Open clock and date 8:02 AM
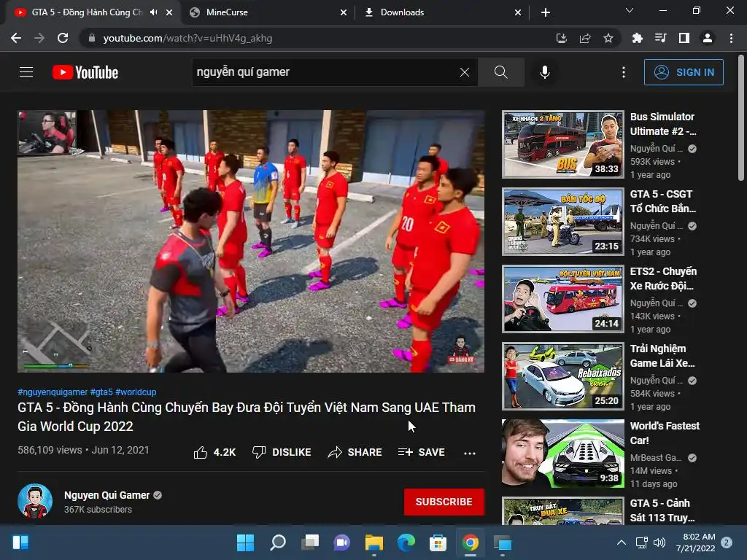 coord(695,542)
